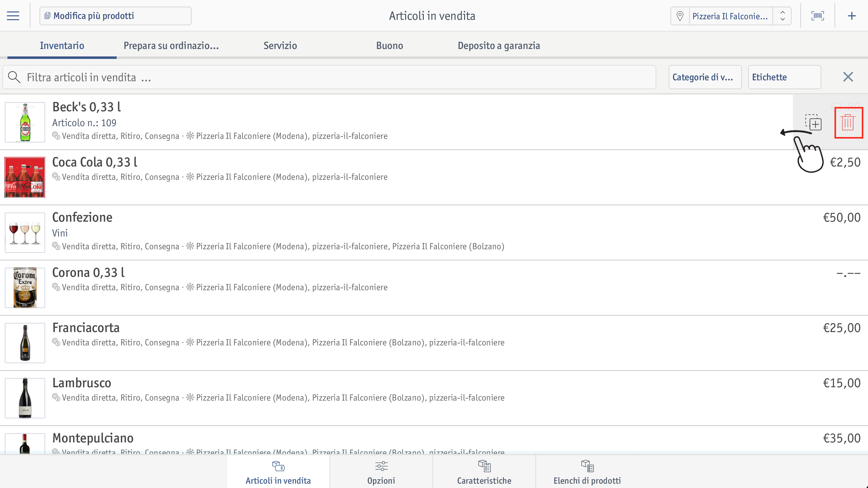This screenshot has width=868, height=488.
Task: Click the Lambrusco bottle thumbnail
Action: click(25, 398)
